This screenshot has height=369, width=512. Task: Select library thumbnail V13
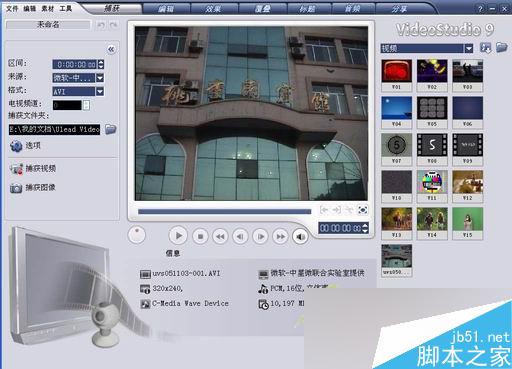[x=396, y=223]
